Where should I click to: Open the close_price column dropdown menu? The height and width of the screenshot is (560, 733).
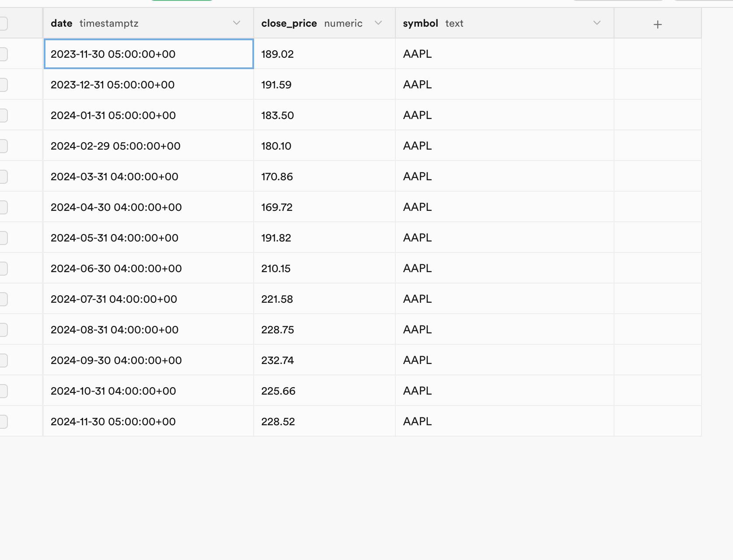pos(378,23)
